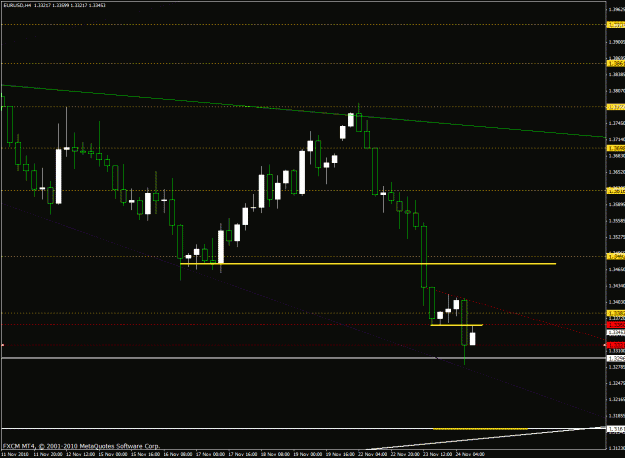The width and height of the screenshot is (625, 458).
Task: Click the 1.3247 price scale value
Action: (617, 383)
